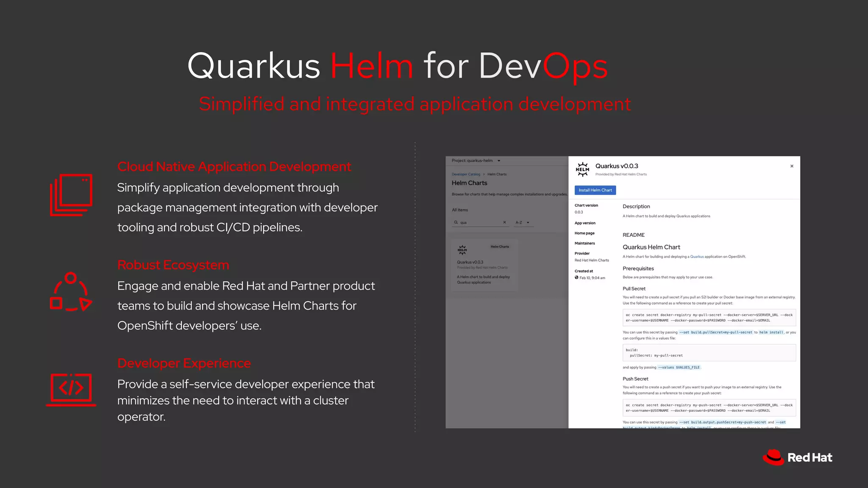Click the 'Maintainers' label

coord(584,244)
